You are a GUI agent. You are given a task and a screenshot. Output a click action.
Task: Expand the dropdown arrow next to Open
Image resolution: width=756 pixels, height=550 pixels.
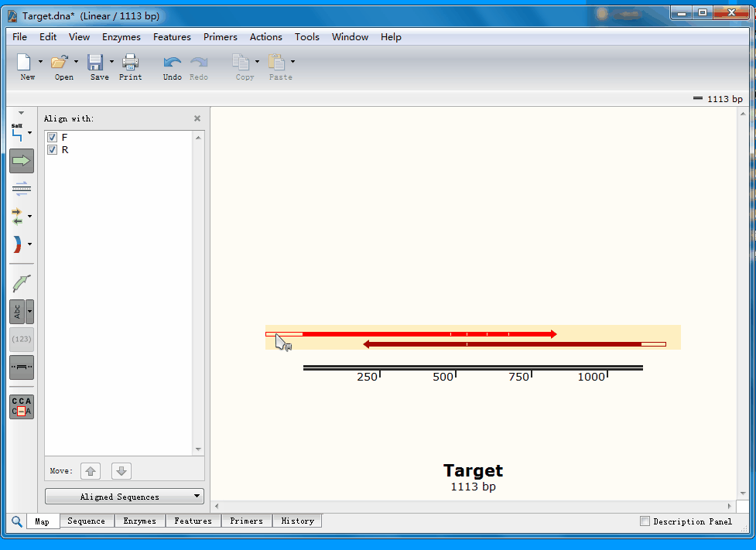[76, 62]
